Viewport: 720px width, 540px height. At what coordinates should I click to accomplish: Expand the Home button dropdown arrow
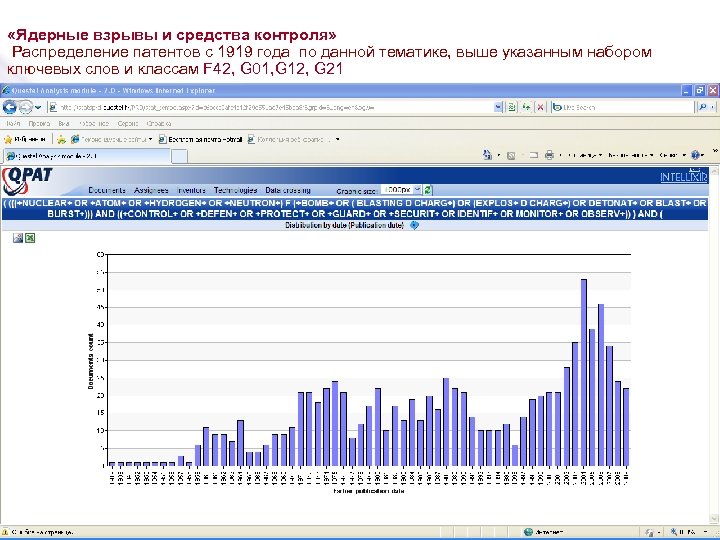pos(499,155)
